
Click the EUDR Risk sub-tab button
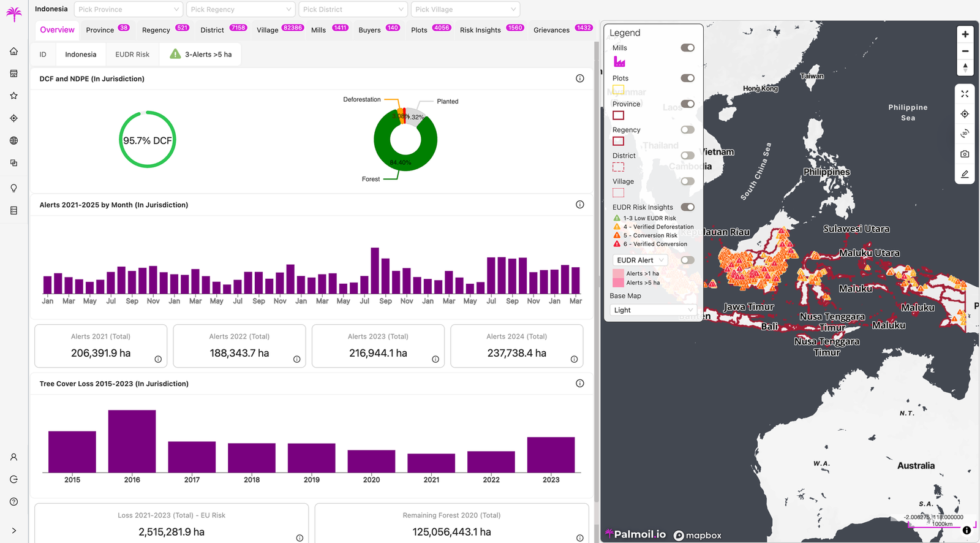(132, 55)
